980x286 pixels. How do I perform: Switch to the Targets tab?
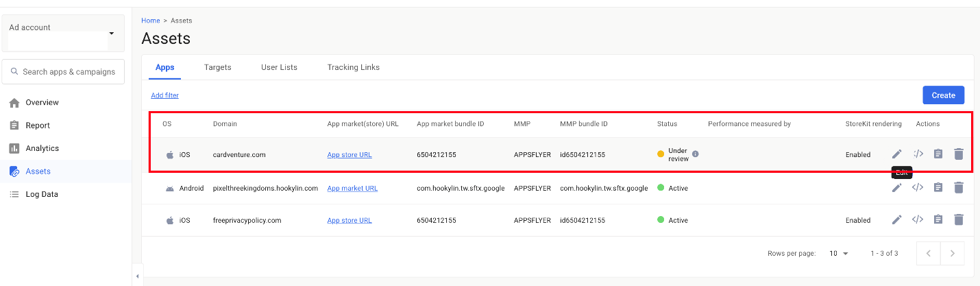pos(217,67)
